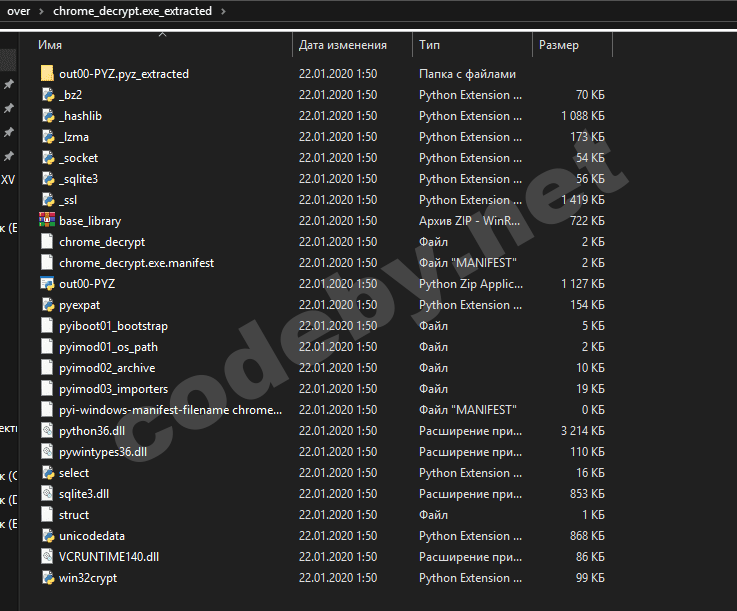The width and height of the screenshot is (737, 611).
Task: Select the file name 'VCRUNTIME140.dll'
Action: (109, 556)
